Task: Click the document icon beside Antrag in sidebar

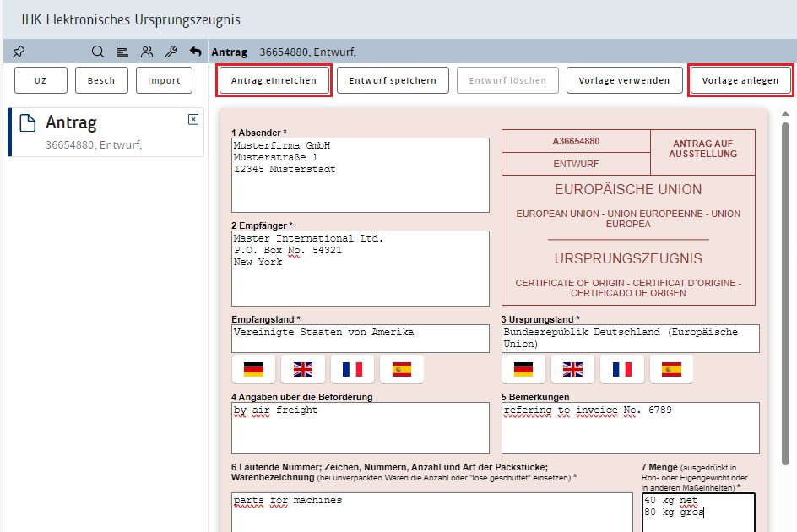Action: [27, 122]
